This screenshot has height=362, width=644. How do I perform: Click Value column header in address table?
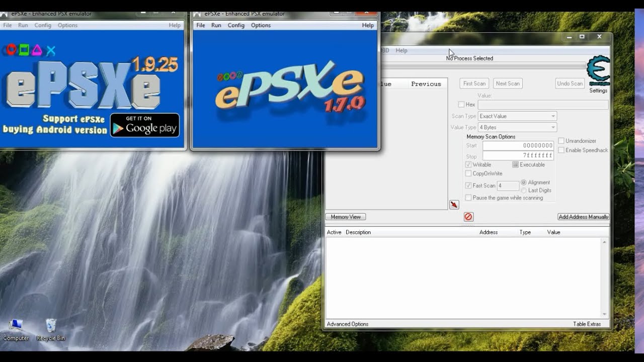coord(554,232)
